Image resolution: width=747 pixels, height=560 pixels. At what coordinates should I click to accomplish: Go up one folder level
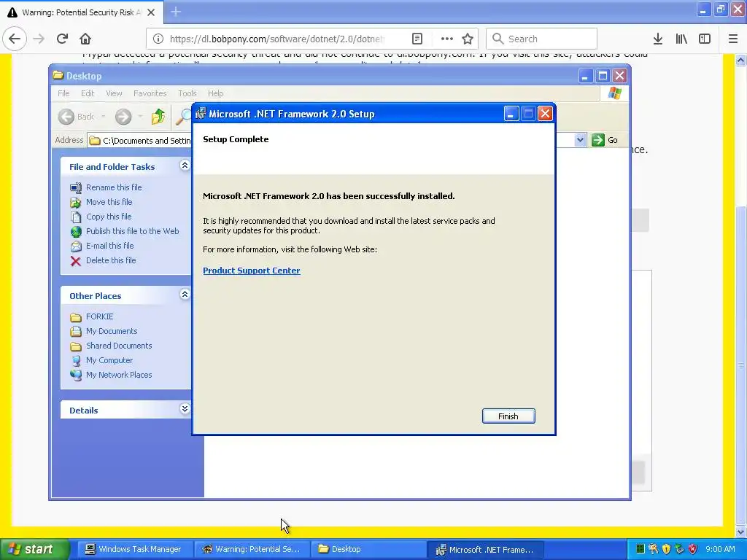point(158,117)
